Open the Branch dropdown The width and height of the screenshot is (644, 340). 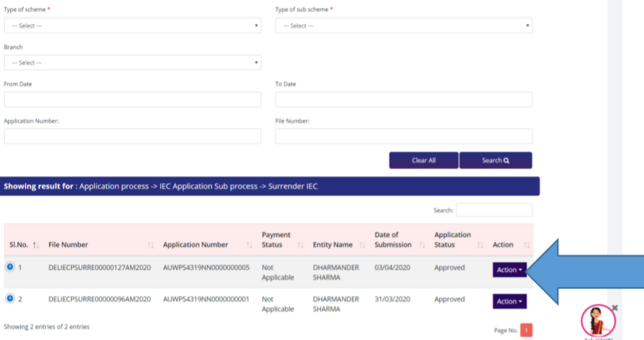click(132, 63)
